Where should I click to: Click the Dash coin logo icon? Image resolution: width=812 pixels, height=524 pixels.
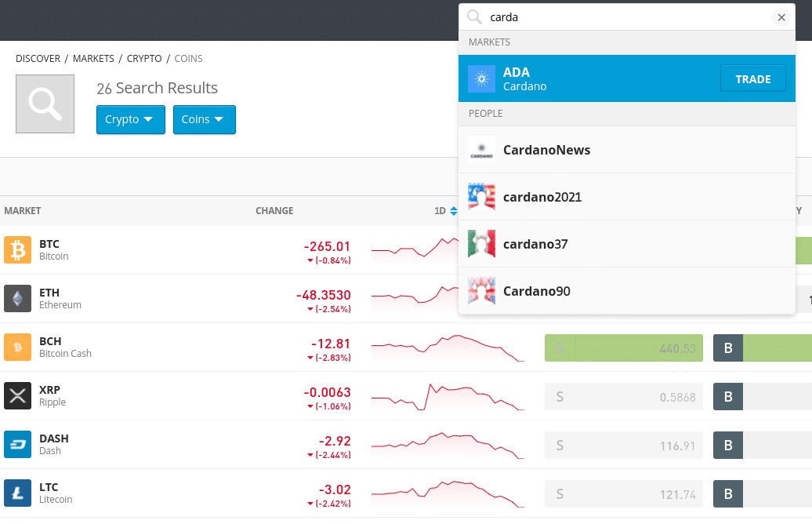click(17, 445)
